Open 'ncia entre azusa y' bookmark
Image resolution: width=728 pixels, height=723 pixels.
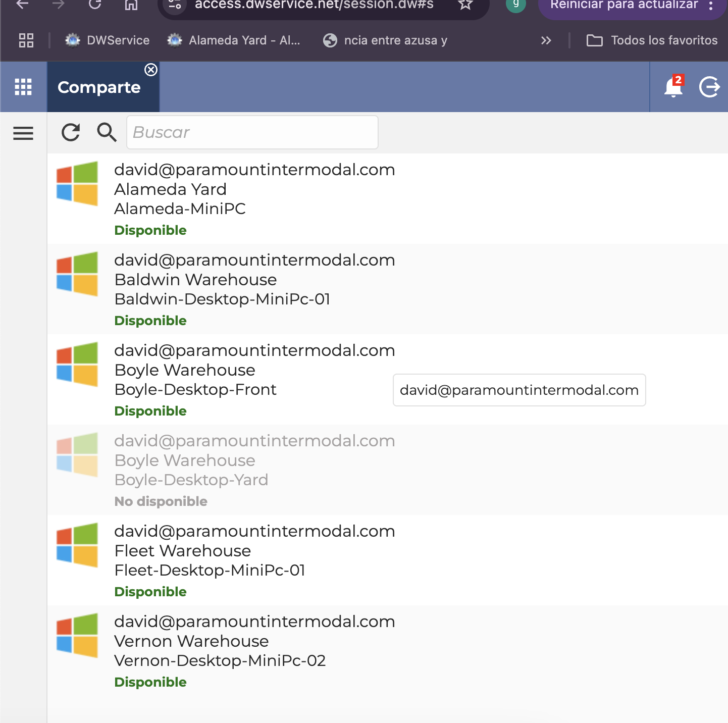[385, 40]
